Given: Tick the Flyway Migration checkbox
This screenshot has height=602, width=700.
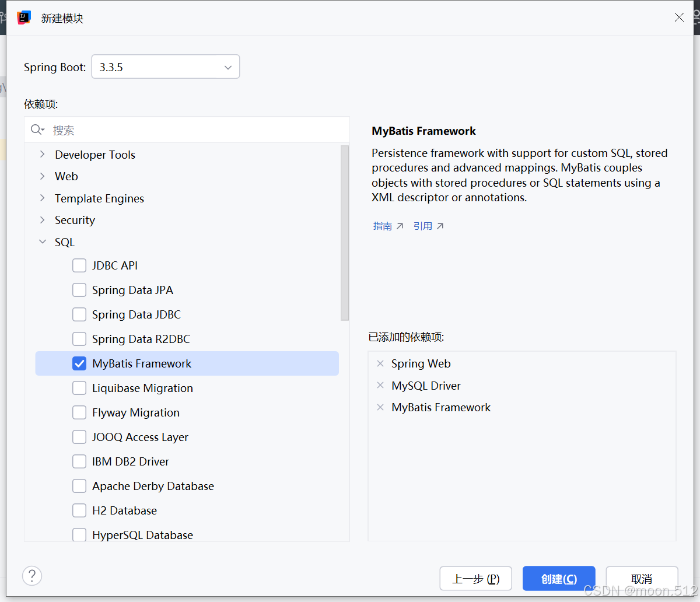Looking at the screenshot, I should 79,412.
